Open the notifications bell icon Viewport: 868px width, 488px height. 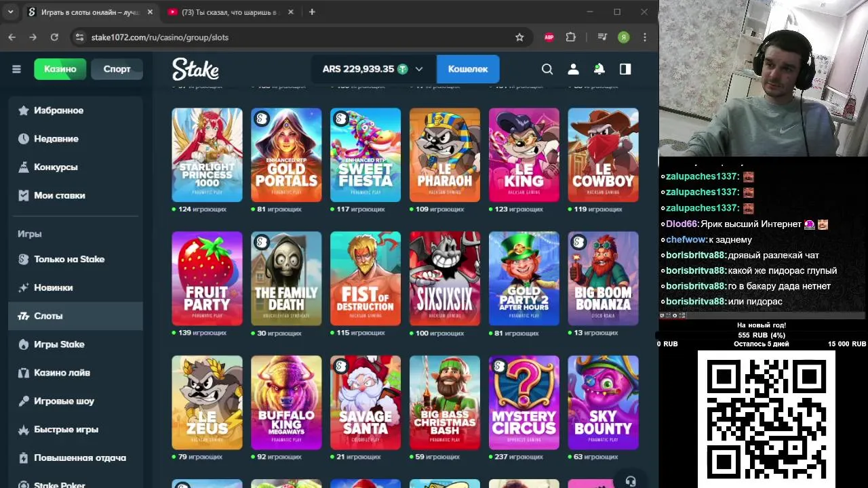[x=599, y=69]
